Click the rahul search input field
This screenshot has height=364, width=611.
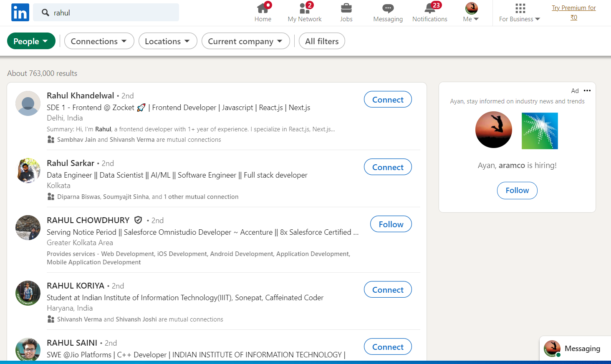106,13
